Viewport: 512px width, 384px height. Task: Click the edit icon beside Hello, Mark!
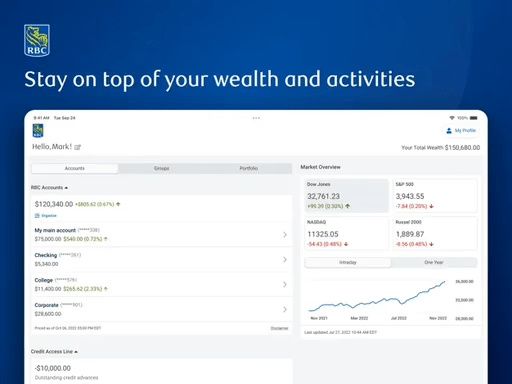(x=78, y=147)
